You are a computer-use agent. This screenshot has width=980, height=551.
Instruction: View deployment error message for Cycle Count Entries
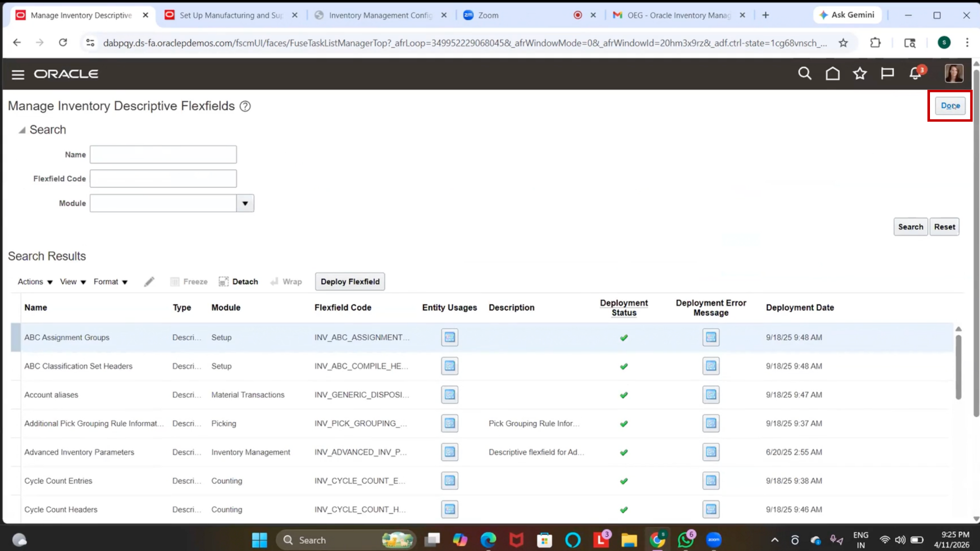click(x=711, y=481)
